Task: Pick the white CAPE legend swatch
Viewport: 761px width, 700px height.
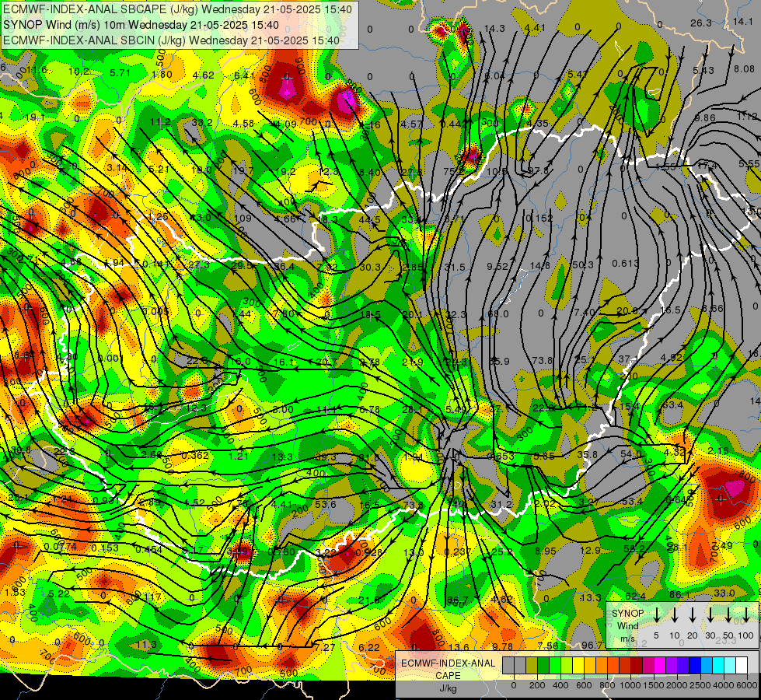Action: 741,666
